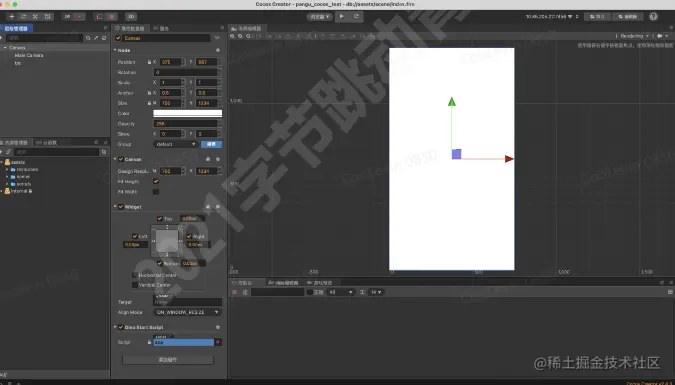Switch to the scene editor tab
The image size is (675, 385).
point(246,28)
